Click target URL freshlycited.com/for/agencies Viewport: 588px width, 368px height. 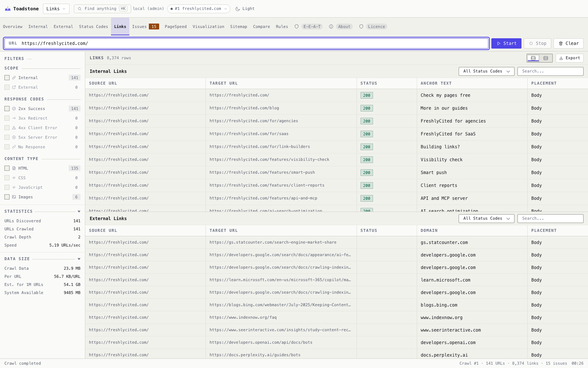(x=254, y=121)
